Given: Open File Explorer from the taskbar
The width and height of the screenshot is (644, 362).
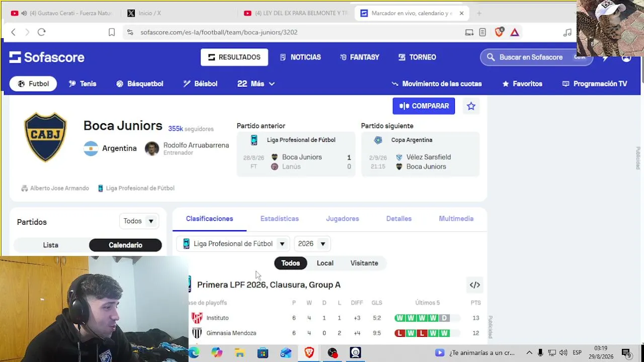Looking at the screenshot, I should pos(239,353).
